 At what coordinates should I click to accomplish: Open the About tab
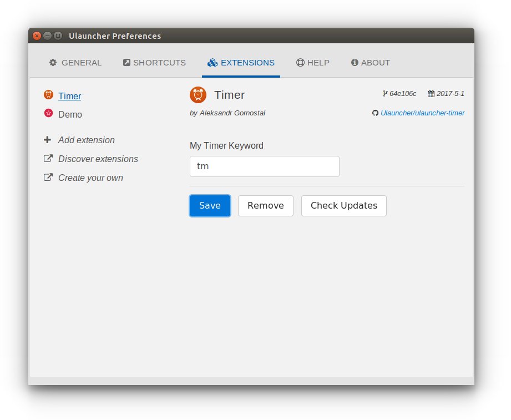(371, 63)
